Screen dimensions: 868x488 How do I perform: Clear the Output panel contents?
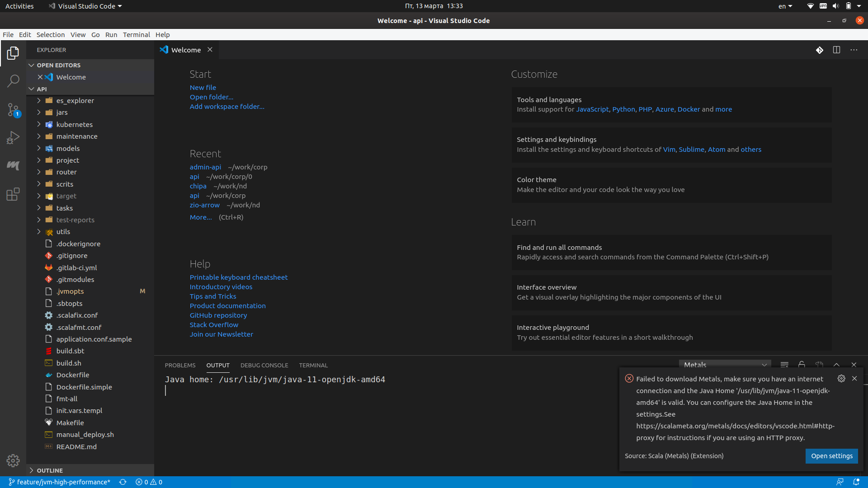click(x=784, y=365)
